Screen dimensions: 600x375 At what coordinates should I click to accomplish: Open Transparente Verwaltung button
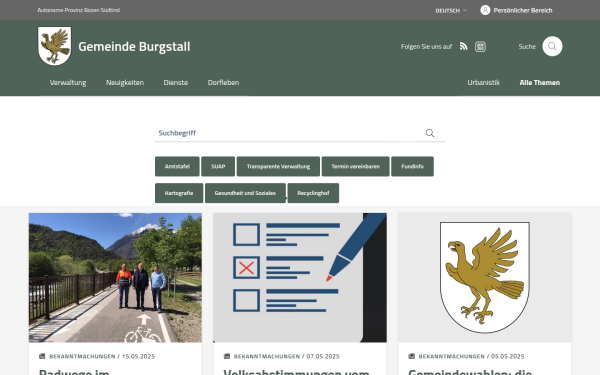pyautogui.click(x=278, y=166)
